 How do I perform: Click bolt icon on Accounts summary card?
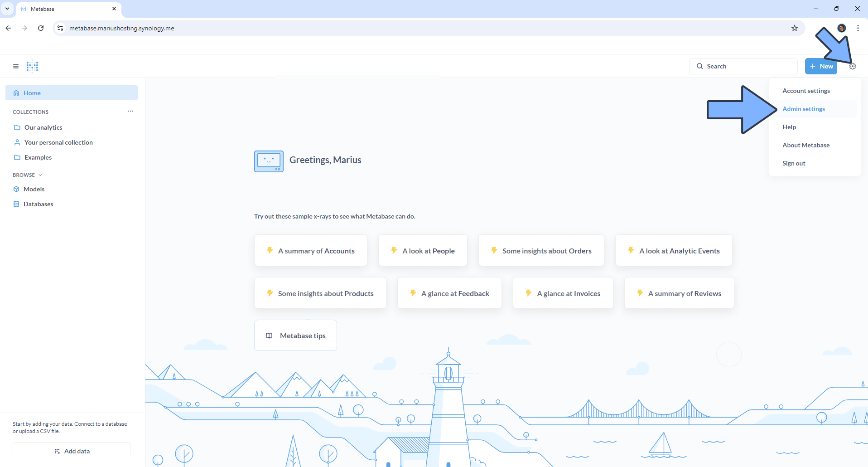pyautogui.click(x=270, y=250)
